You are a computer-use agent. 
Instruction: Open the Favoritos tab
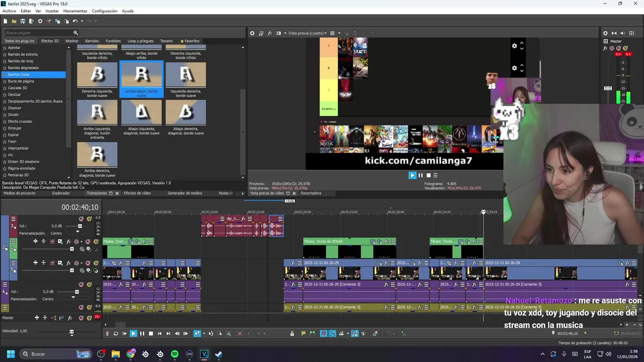pyautogui.click(x=190, y=41)
